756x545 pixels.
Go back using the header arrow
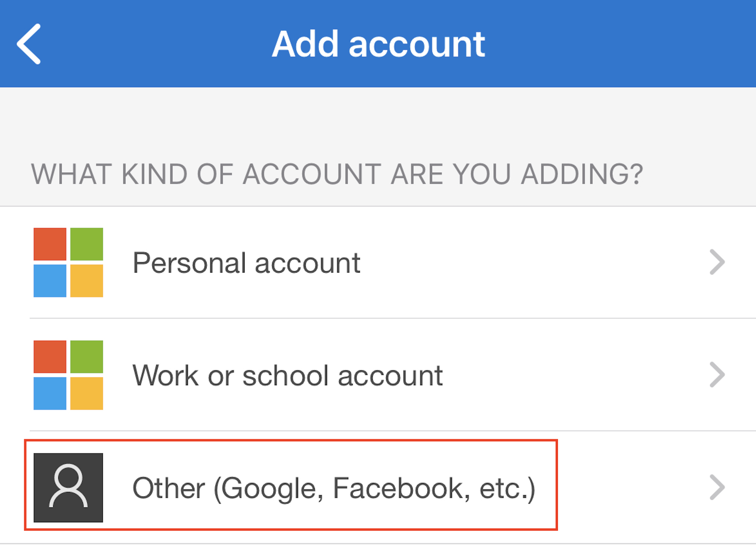click(29, 44)
